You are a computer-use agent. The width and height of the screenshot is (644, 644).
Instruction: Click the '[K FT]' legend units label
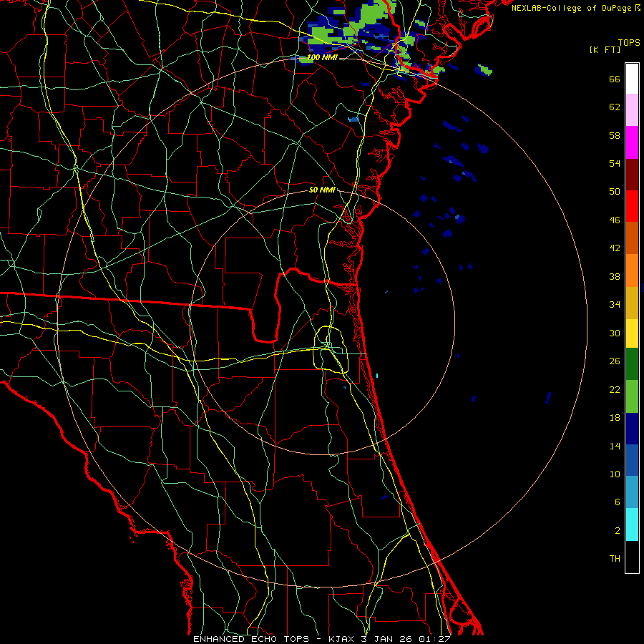(605, 49)
